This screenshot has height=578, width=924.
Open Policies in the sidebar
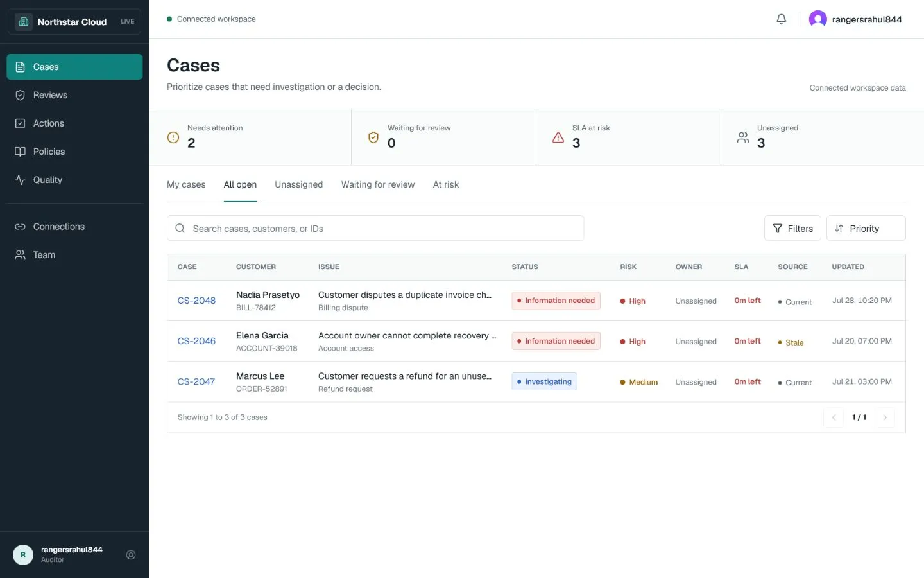click(x=74, y=152)
